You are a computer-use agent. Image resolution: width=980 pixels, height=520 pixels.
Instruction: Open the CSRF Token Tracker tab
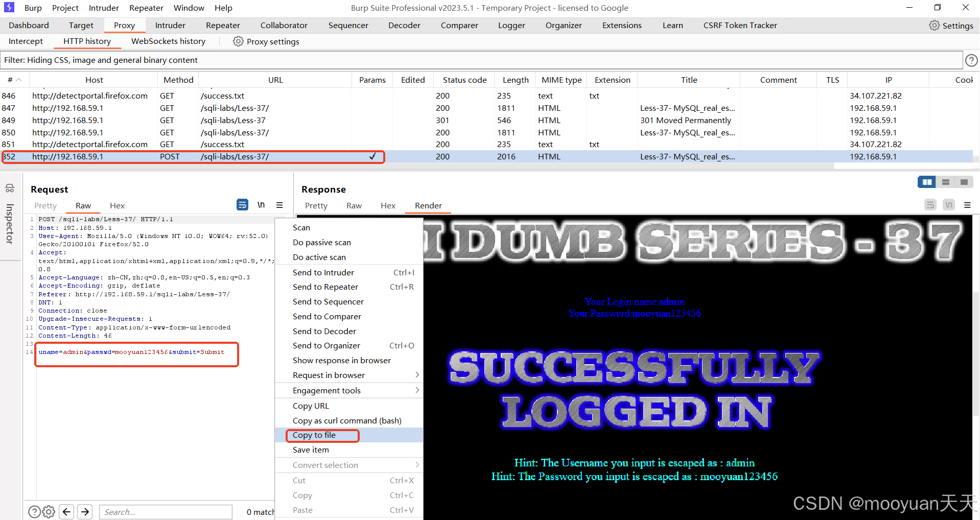point(740,26)
